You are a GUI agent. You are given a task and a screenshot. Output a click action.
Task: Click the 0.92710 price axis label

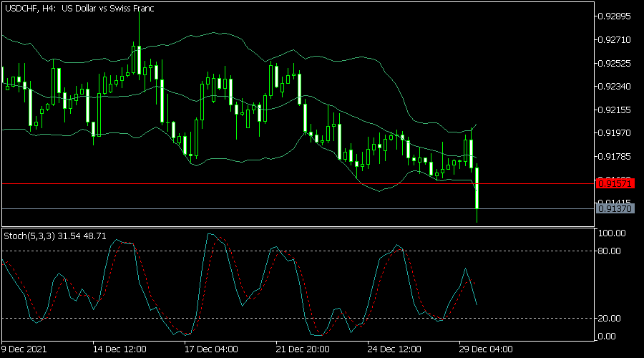click(x=615, y=40)
